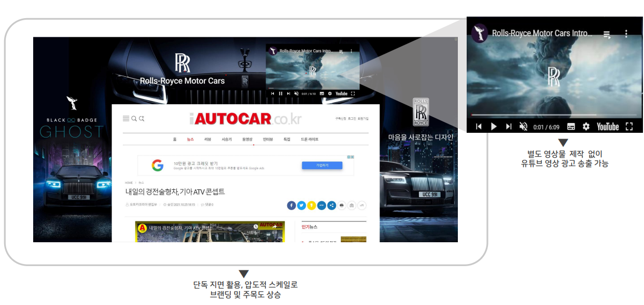Print the article with the printer icon
The image size is (644, 305).
point(342,205)
